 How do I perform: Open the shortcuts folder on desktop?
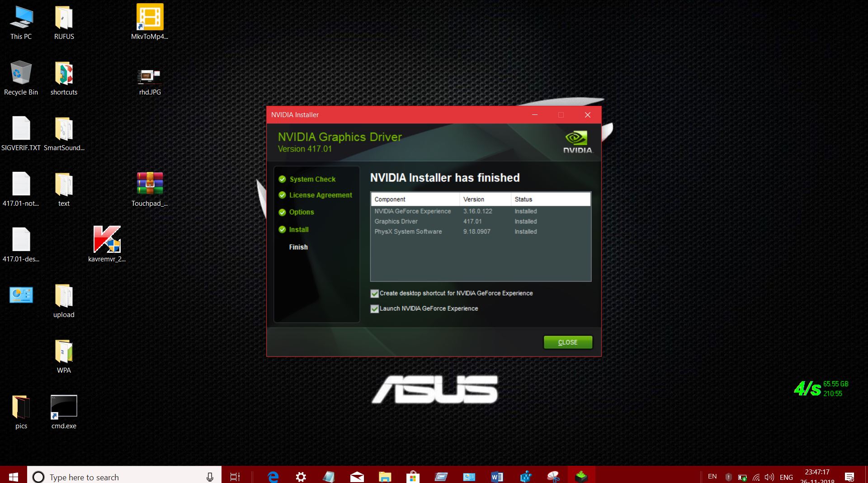[64, 78]
